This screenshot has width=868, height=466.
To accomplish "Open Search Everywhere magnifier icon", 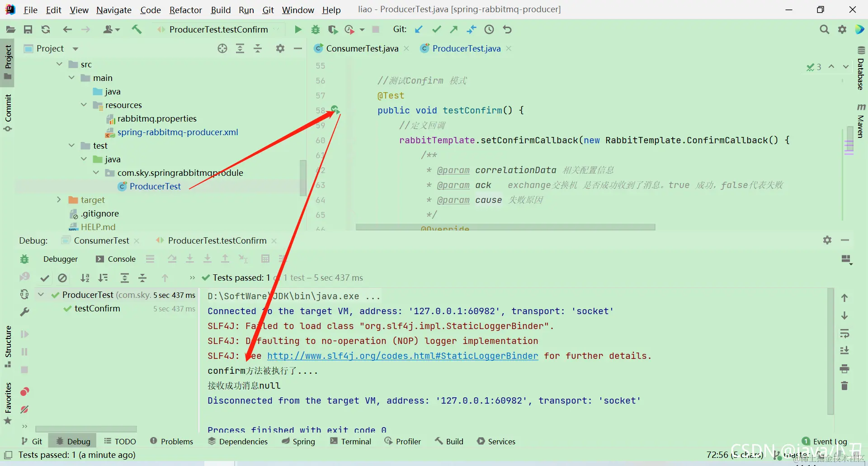I will 825,29.
